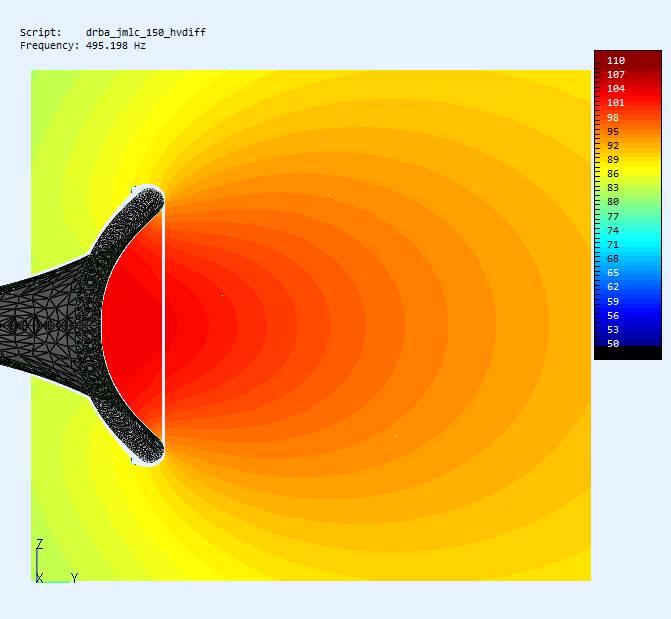Click the 101 value on color scale
671x619 pixels.
click(x=616, y=103)
